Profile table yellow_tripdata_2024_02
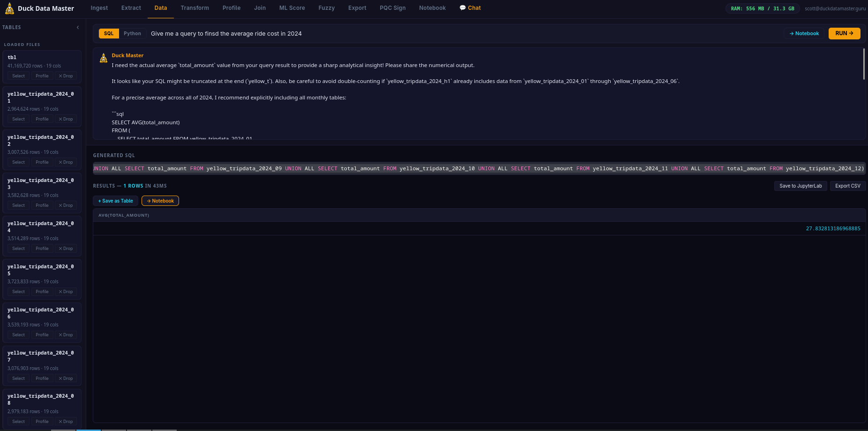The image size is (868, 431). 42,162
